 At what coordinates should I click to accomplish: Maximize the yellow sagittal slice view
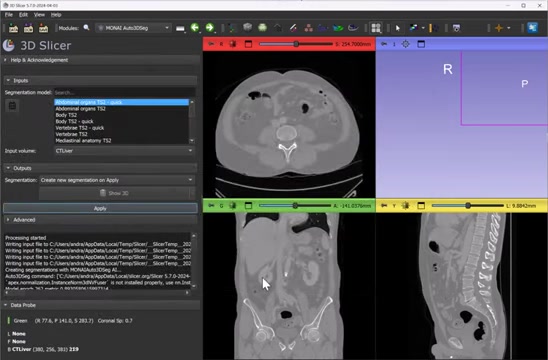pyautogui.click(x=421, y=206)
